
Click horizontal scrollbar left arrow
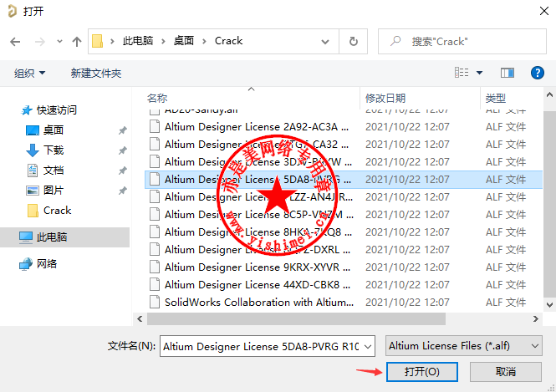[x=140, y=319]
